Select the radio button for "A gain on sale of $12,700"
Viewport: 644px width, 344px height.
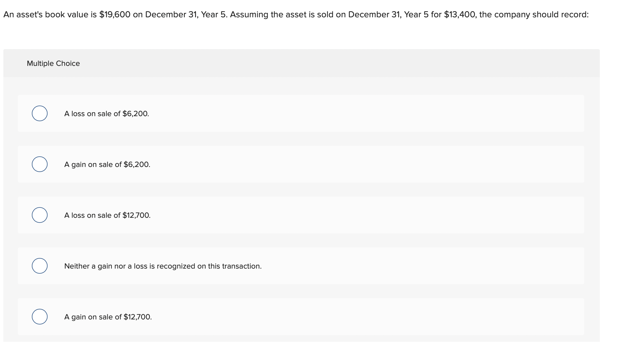(x=40, y=317)
